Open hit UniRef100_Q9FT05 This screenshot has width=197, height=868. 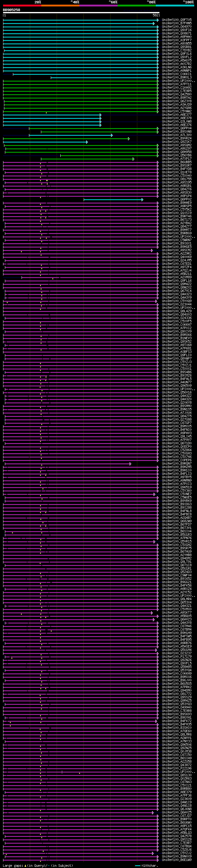tap(177, 20)
